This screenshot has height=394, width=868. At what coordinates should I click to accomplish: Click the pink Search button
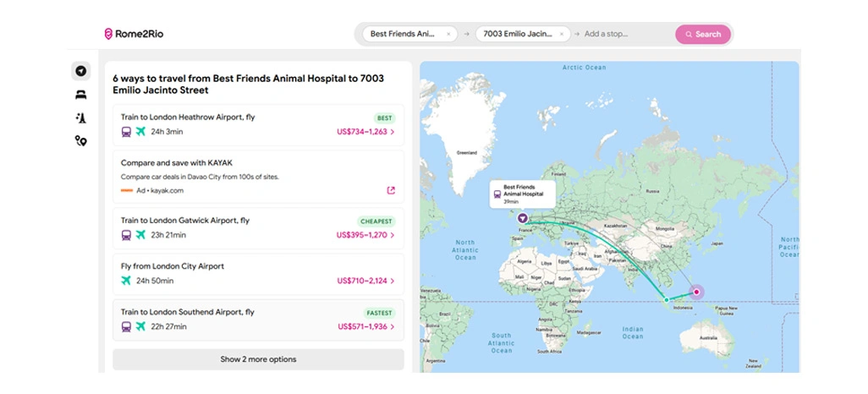click(703, 34)
